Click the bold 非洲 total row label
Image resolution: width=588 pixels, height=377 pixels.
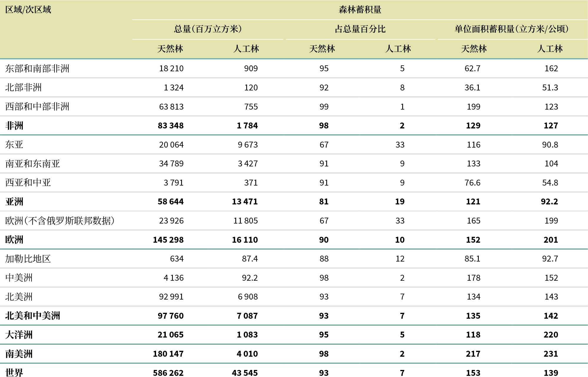pos(14,125)
